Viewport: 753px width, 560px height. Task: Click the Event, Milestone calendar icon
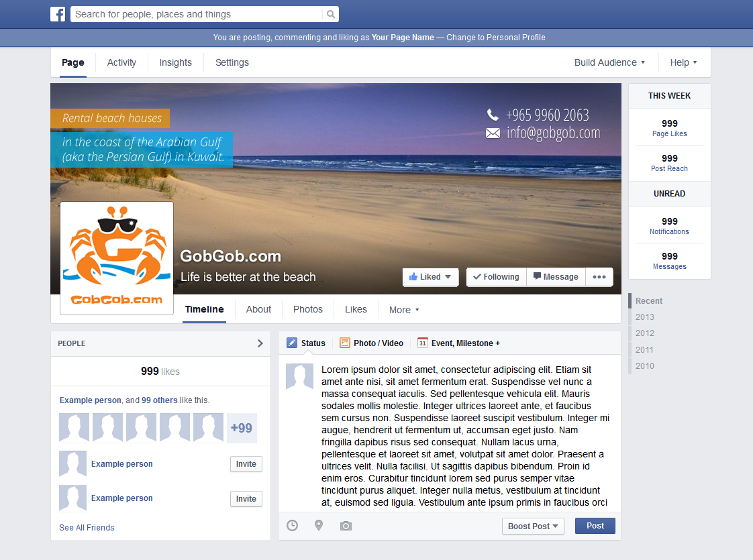click(422, 343)
